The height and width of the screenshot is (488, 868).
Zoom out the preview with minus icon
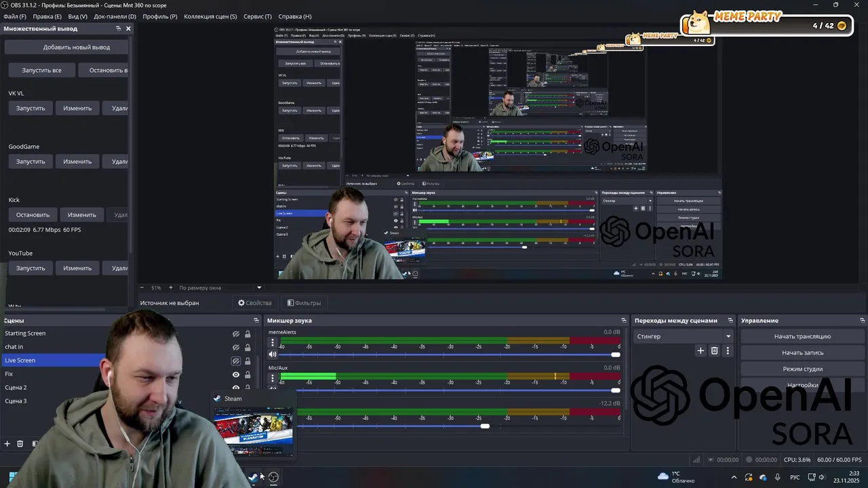pyautogui.click(x=142, y=287)
